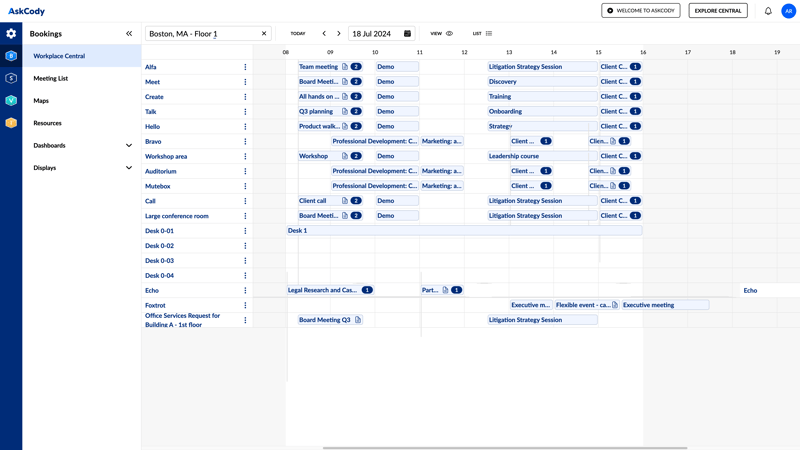Open All hands booking in Create row
Screen dimensions: 800x450
(x=330, y=96)
